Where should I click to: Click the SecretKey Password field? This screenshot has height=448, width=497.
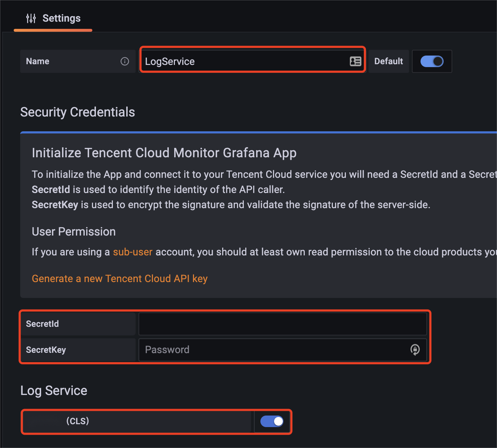tap(274, 350)
